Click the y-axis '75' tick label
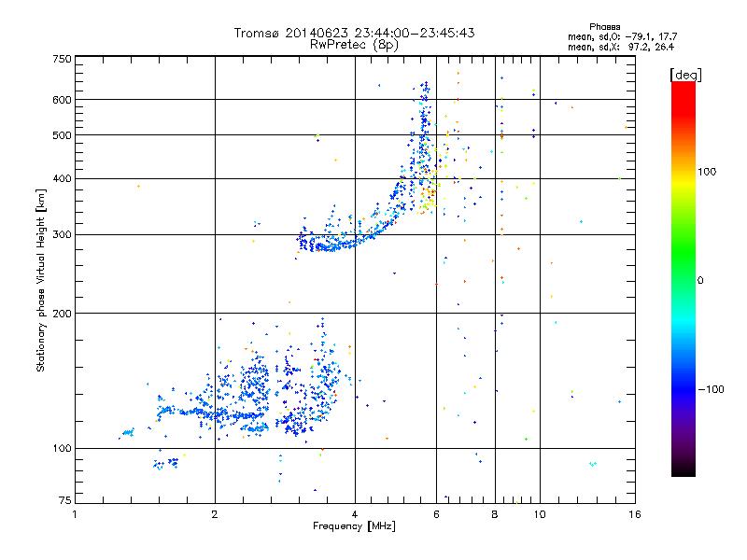The width and height of the screenshot is (747, 560). (65, 500)
